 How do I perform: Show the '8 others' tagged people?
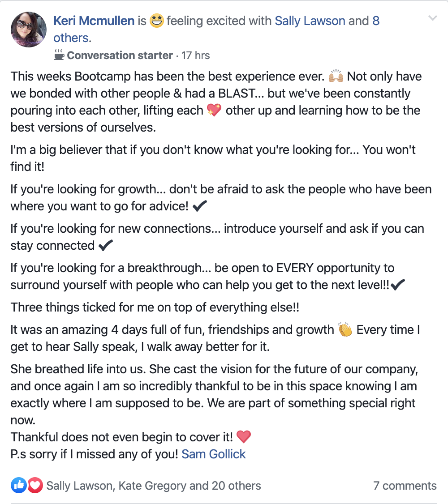(x=72, y=38)
